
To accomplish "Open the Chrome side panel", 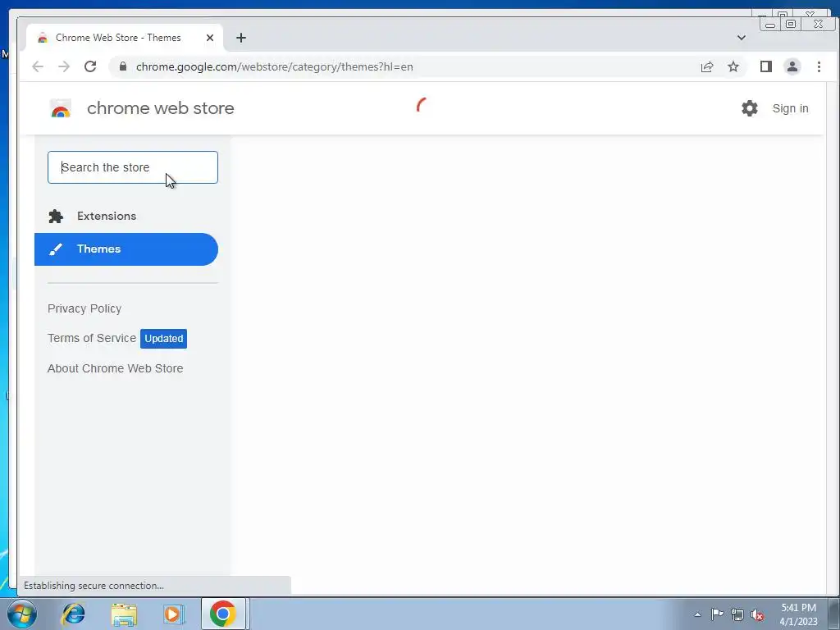I will click(x=766, y=66).
